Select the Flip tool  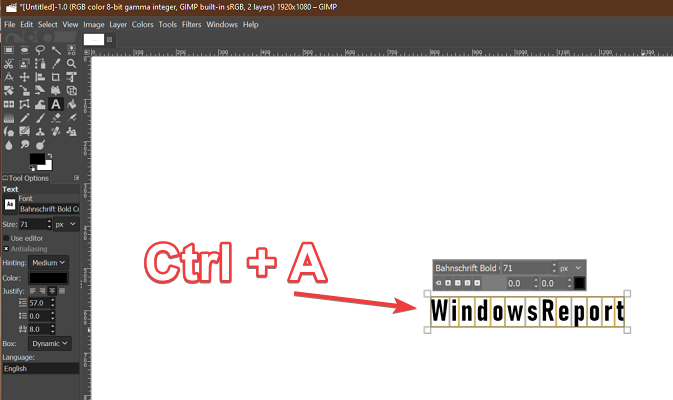tap(9, 104)
